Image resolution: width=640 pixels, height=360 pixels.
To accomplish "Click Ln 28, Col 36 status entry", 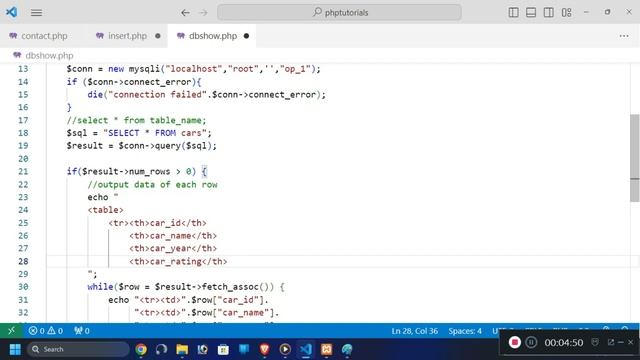I will (x=415, y=331).
